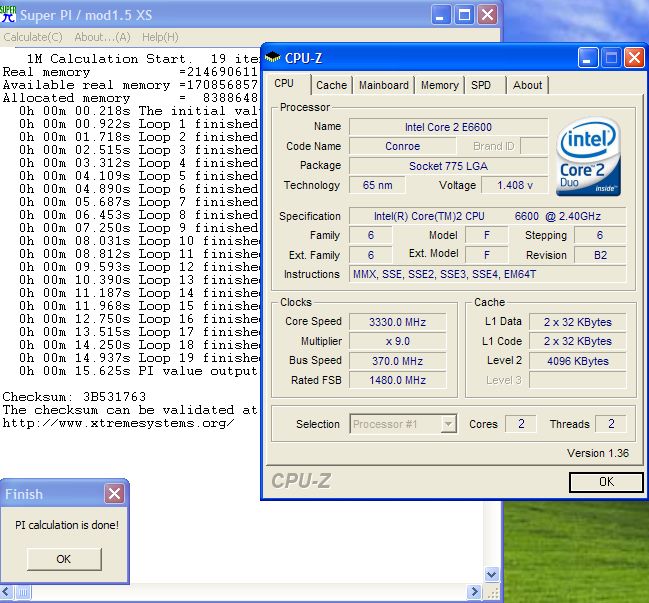Open the About tab in CPU-Z
This screenshot has height=603, width=649.
click(x=527, y=85)
